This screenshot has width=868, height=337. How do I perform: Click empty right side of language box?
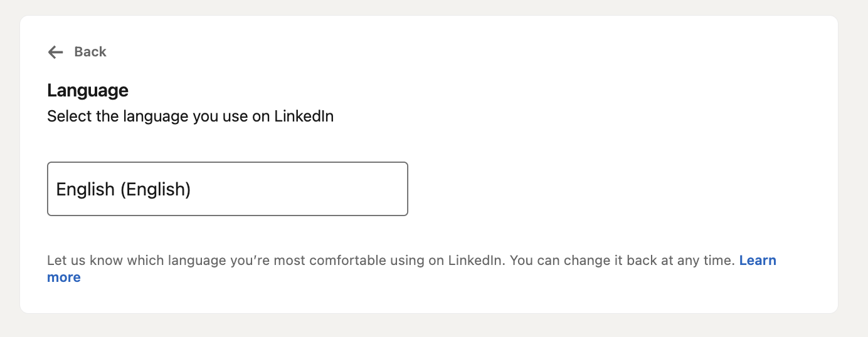[351, 189]
